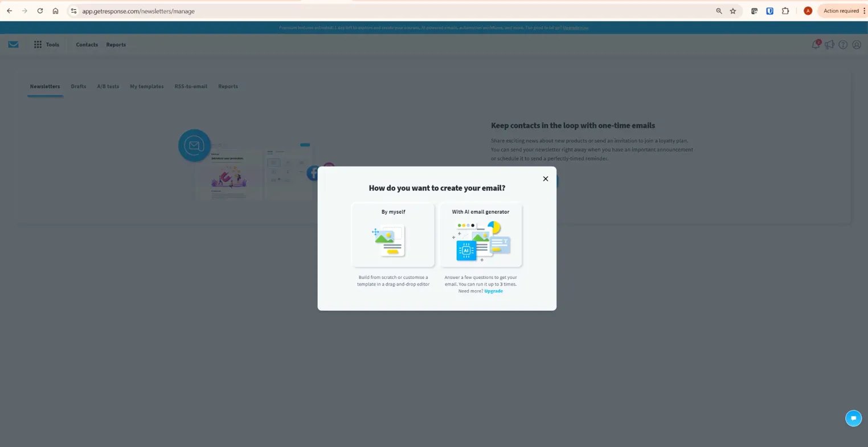
Task: Open the RSS-to-email tab
Action: [190, 87]
